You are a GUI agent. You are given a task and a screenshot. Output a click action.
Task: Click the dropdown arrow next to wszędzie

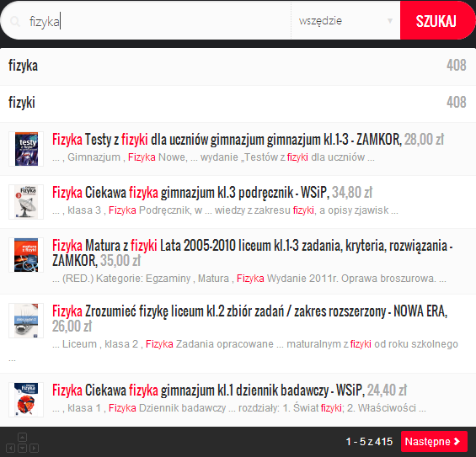[390, 21]
